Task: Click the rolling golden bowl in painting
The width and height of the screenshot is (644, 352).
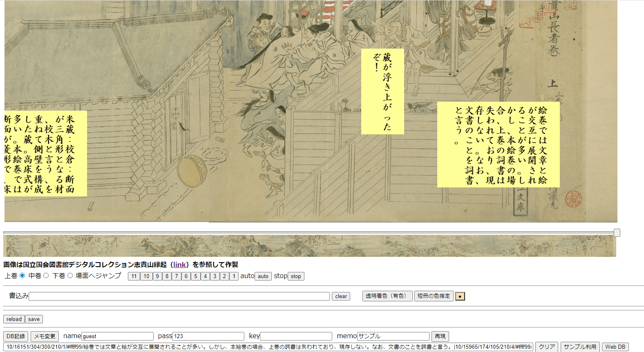Action: (x=192, y=171)
